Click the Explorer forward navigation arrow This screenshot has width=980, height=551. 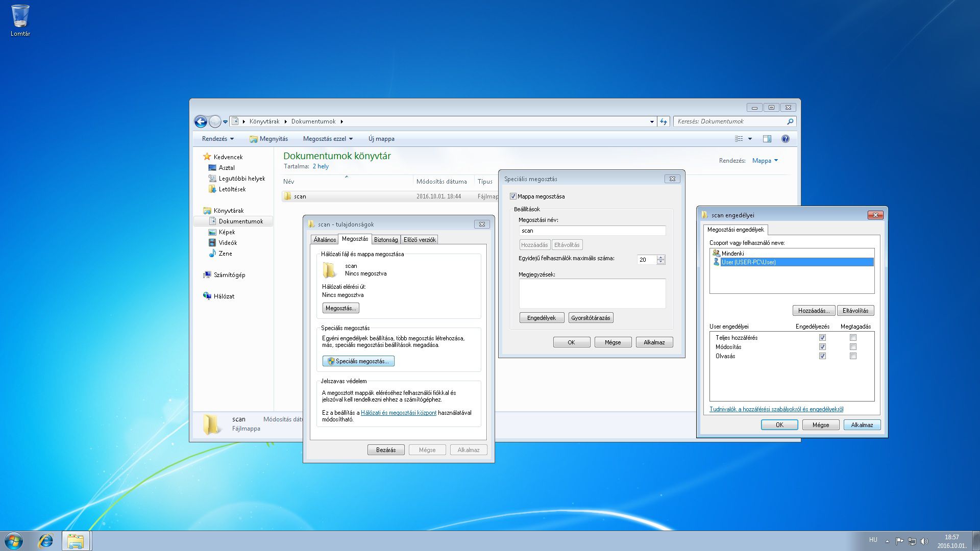click(215, 121)
